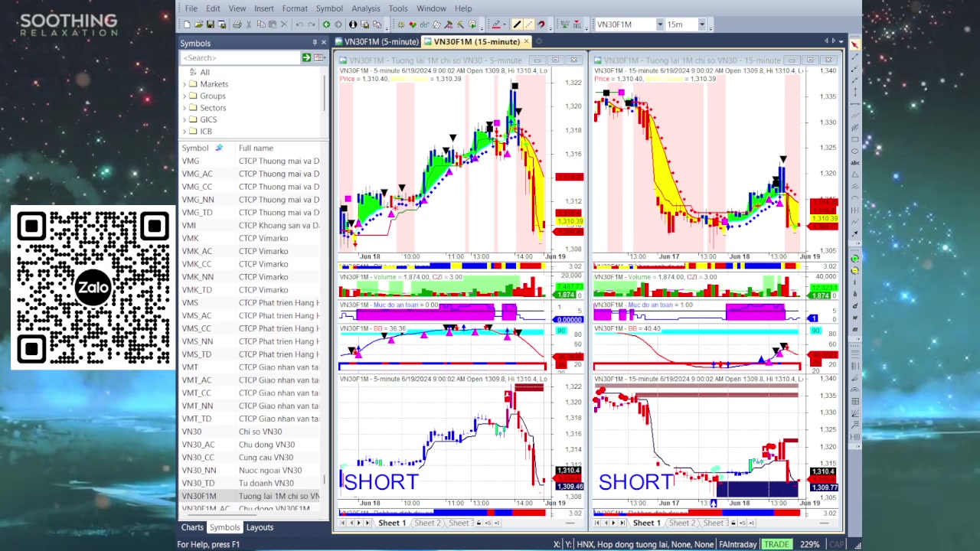Open the VN30F1M symbol dropdown
The image size is (980, 551).
click(x=660, y=24)
